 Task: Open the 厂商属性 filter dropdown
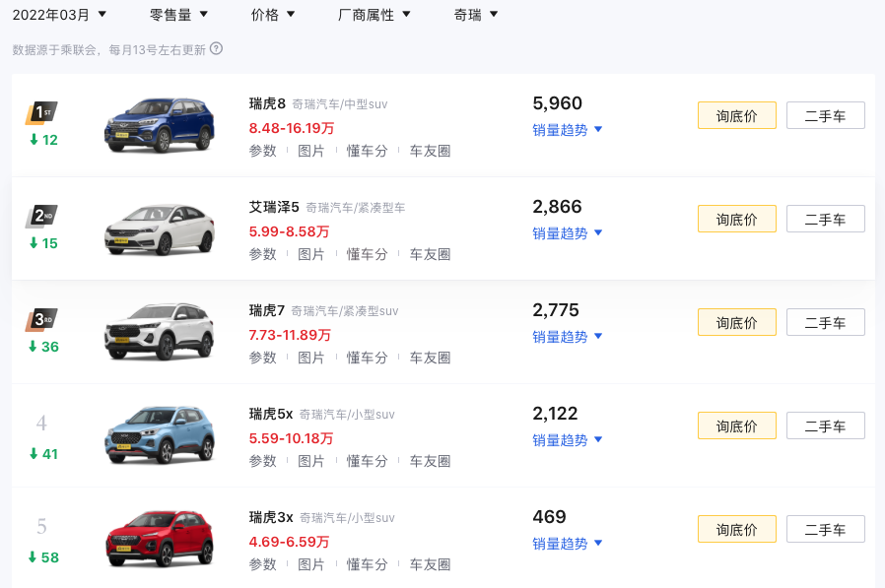(374, 15)
